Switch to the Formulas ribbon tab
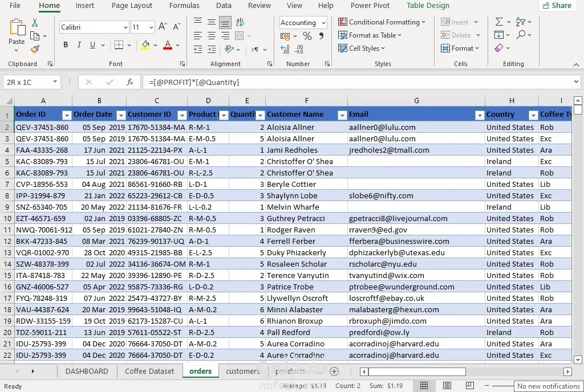 pos(184,5)
